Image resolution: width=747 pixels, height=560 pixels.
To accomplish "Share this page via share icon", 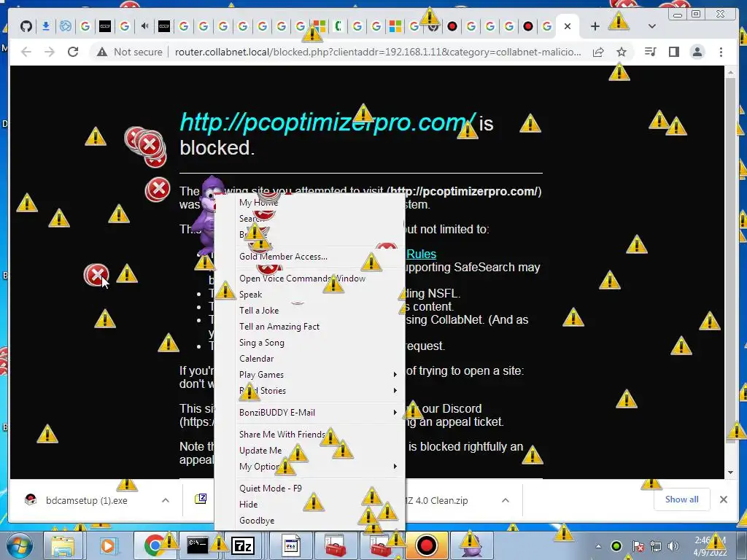I will 598,52.
